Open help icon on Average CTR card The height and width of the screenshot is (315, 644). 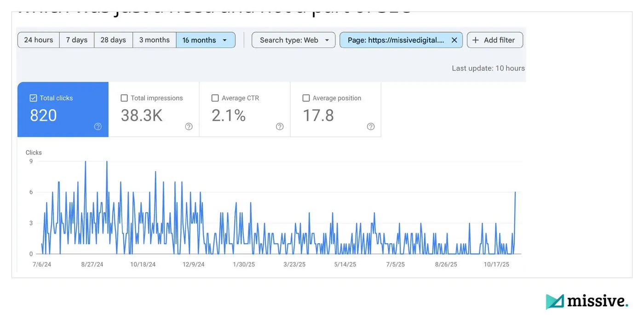point(280,126)
